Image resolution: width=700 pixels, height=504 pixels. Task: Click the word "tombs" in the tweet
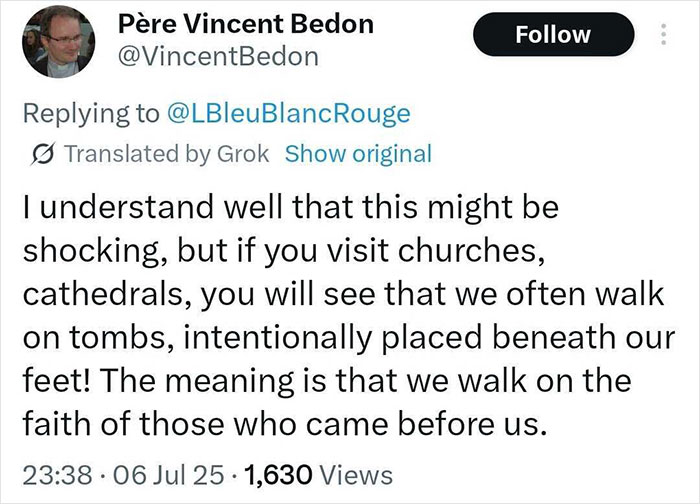[x=116, y=338]
